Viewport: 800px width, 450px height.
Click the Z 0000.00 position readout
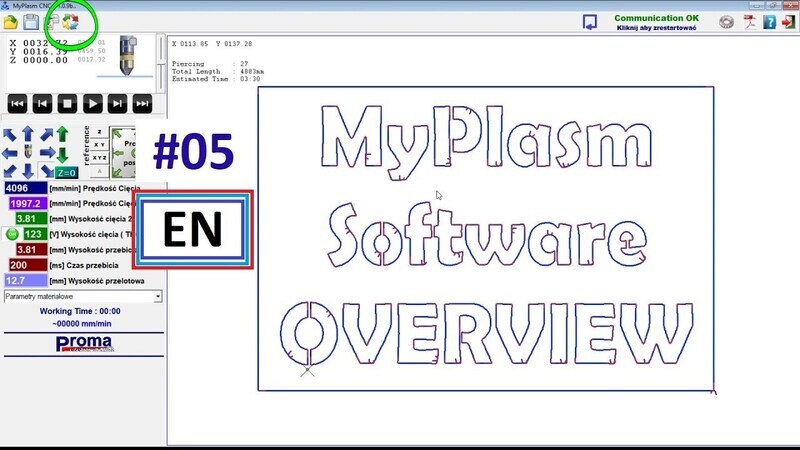click(38, 60)
